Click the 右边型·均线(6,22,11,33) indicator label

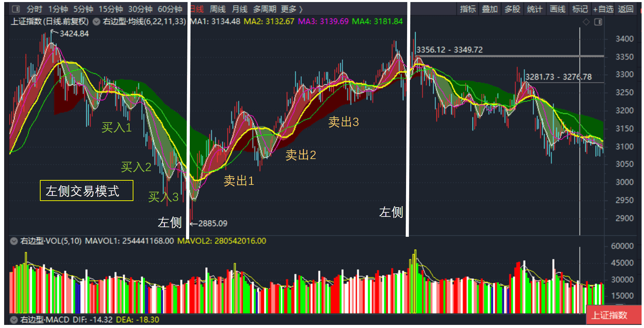[144, 22]
